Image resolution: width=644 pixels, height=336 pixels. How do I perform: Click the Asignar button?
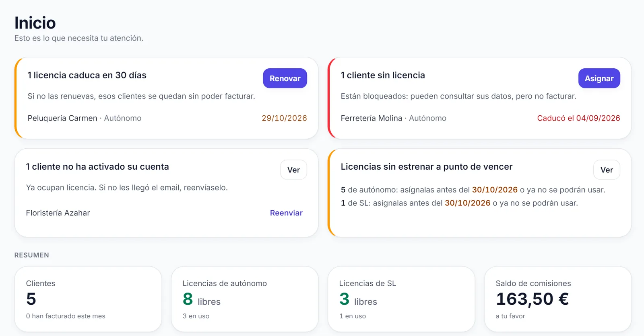coord(599,78)
